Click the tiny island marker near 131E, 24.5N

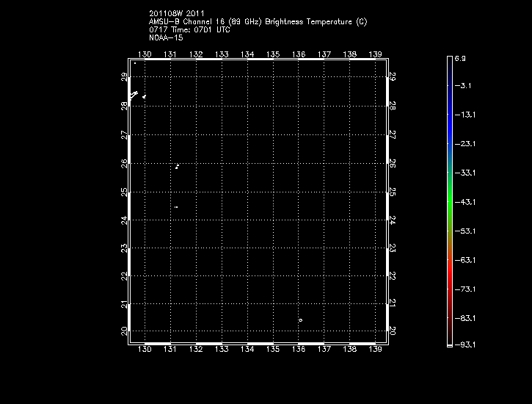(176, 207)
